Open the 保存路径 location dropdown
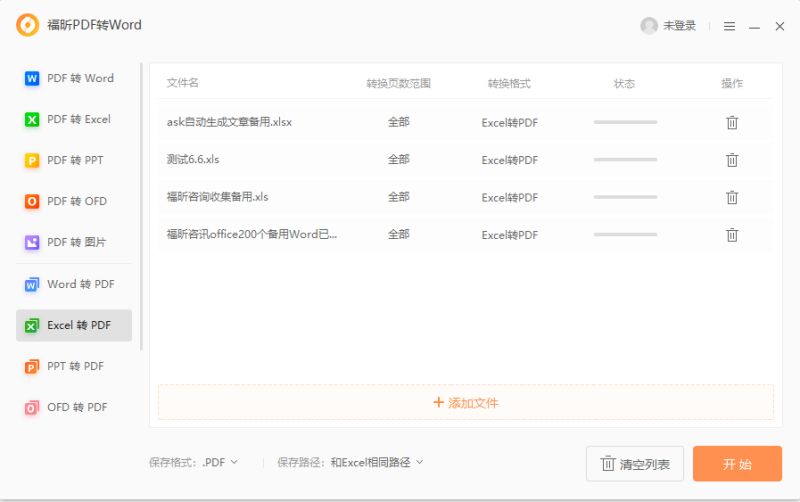Screen dimensions: 800x502 pos(377,462)
